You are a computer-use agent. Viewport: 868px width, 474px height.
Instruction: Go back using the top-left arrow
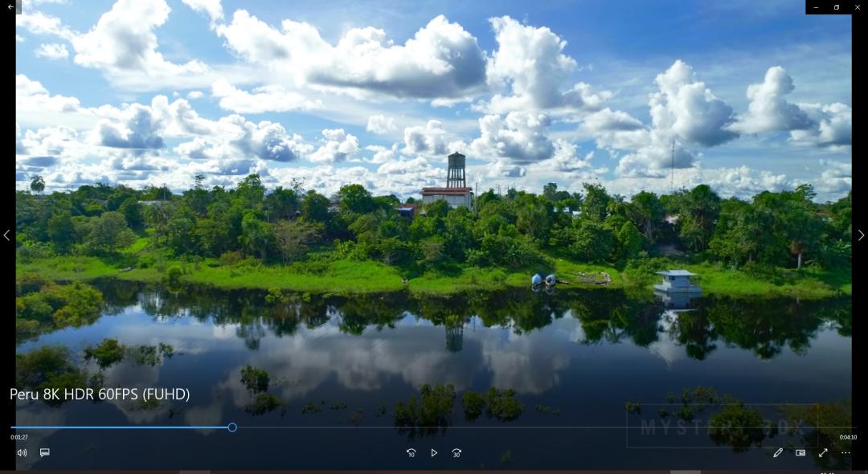(x=10, y=7)
